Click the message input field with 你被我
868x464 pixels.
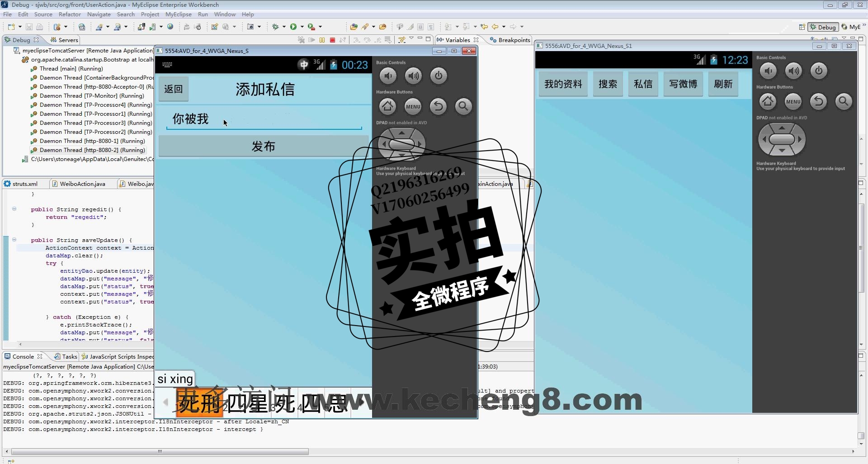point(264,119)
